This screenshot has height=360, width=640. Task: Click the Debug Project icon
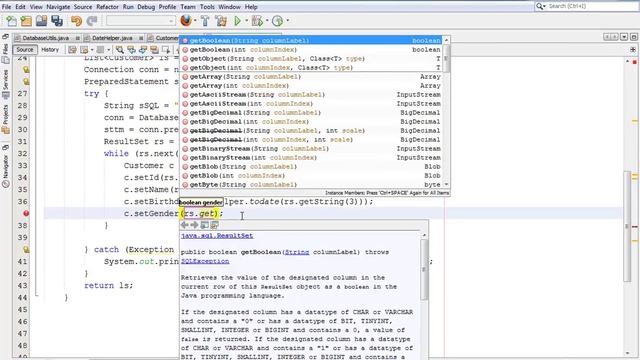(257, 21)
